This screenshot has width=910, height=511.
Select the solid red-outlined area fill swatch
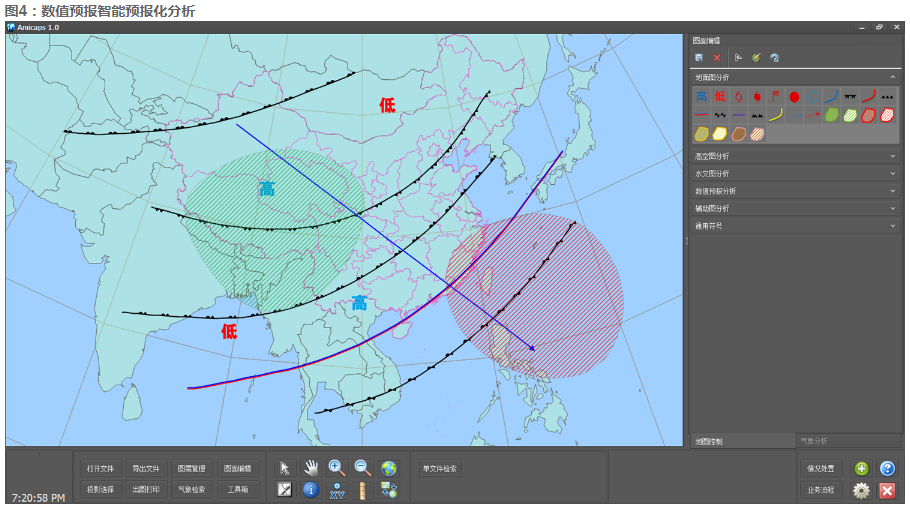(869, 115)
